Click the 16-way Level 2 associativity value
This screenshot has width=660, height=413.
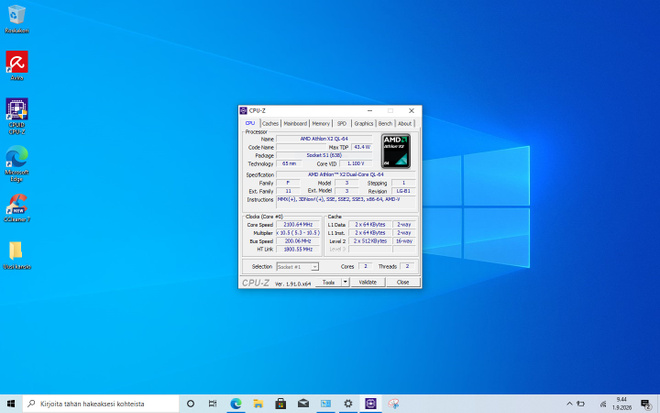[x=404, y=241]
